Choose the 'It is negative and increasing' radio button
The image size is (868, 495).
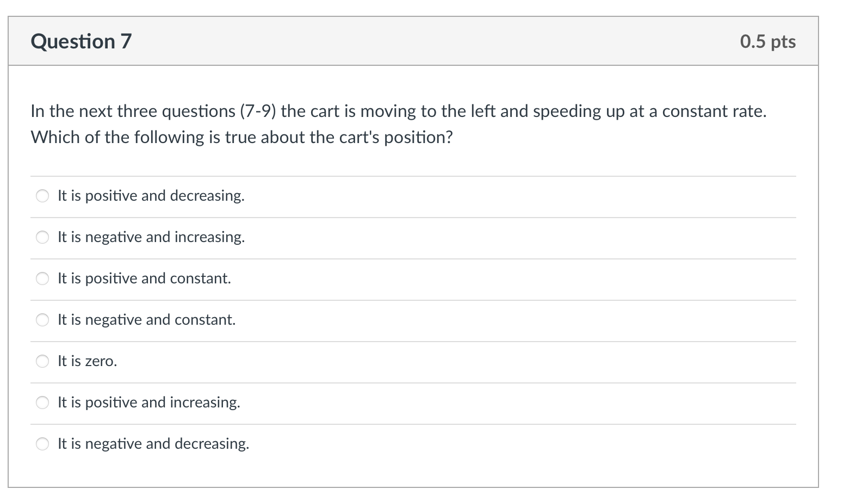(42, 237)
